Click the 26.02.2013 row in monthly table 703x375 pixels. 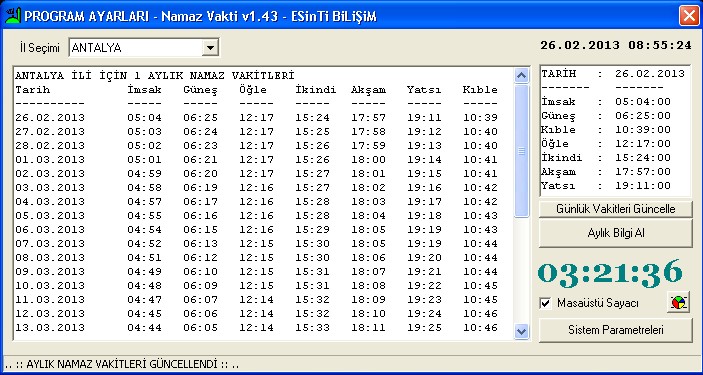256,118
